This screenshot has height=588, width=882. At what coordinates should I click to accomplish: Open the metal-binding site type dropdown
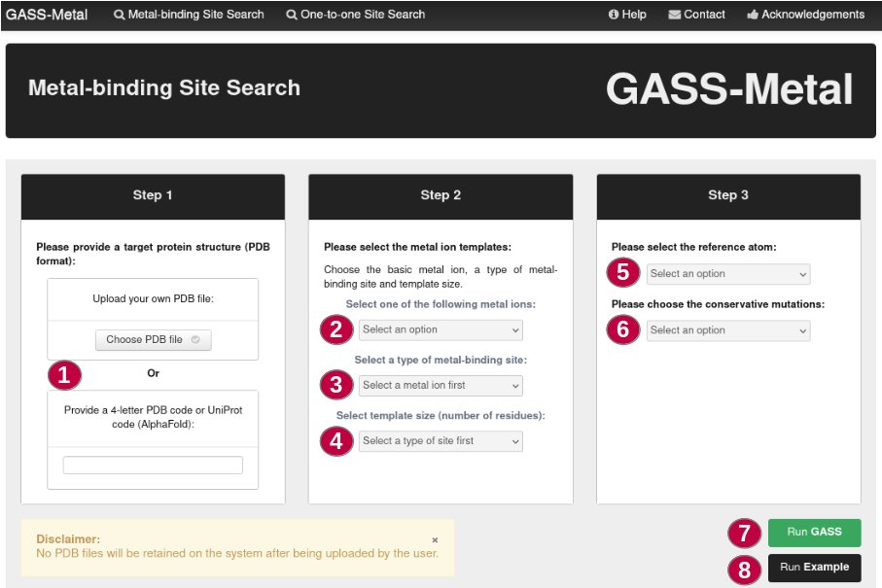click(x=441, y=385)
